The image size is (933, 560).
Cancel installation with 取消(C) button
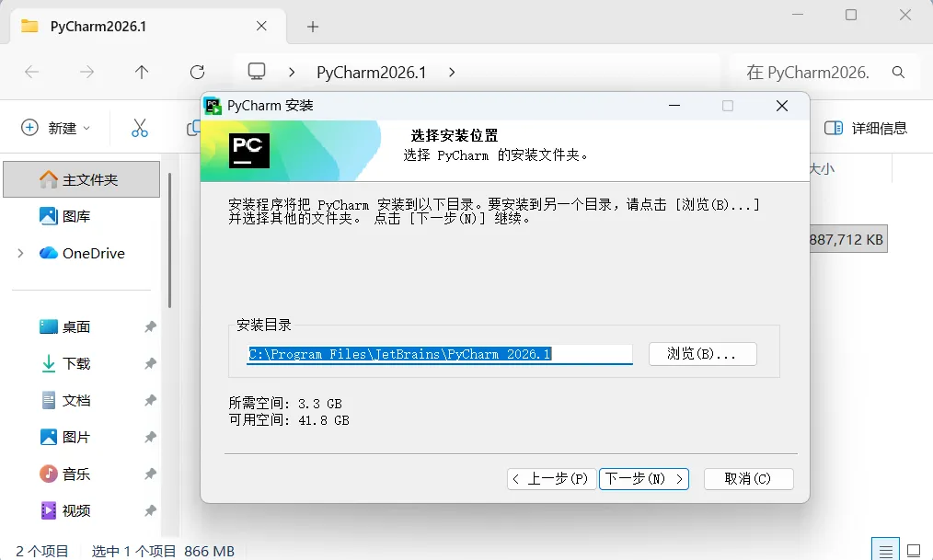point(748,478)
